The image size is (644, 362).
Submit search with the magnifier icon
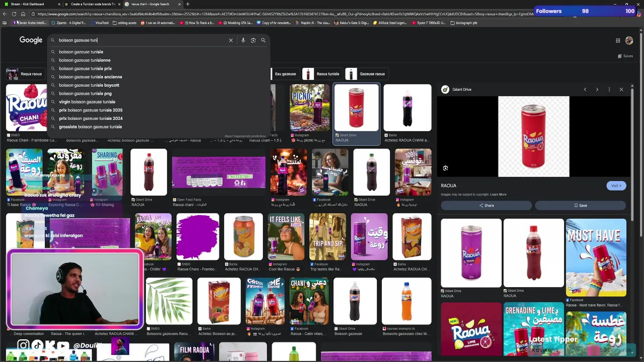pos(263,40)
